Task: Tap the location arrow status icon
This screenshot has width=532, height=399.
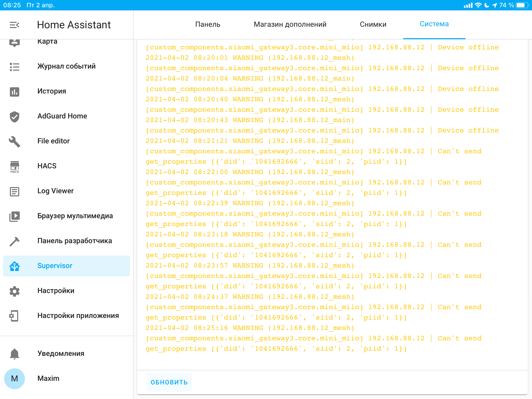Action: pos(495,5)
